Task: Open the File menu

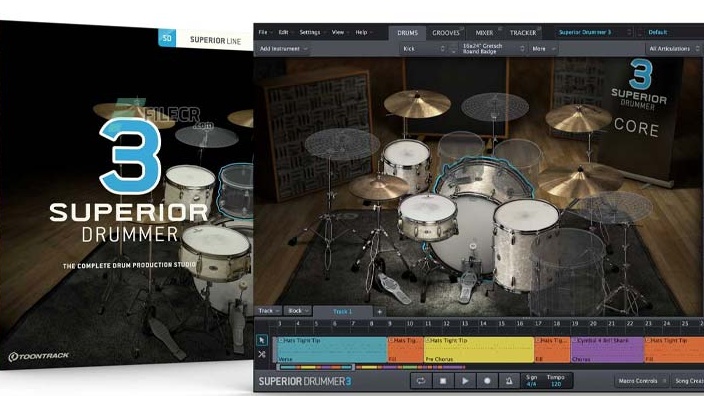Action: pyautogui.click(x=265, y=32)
